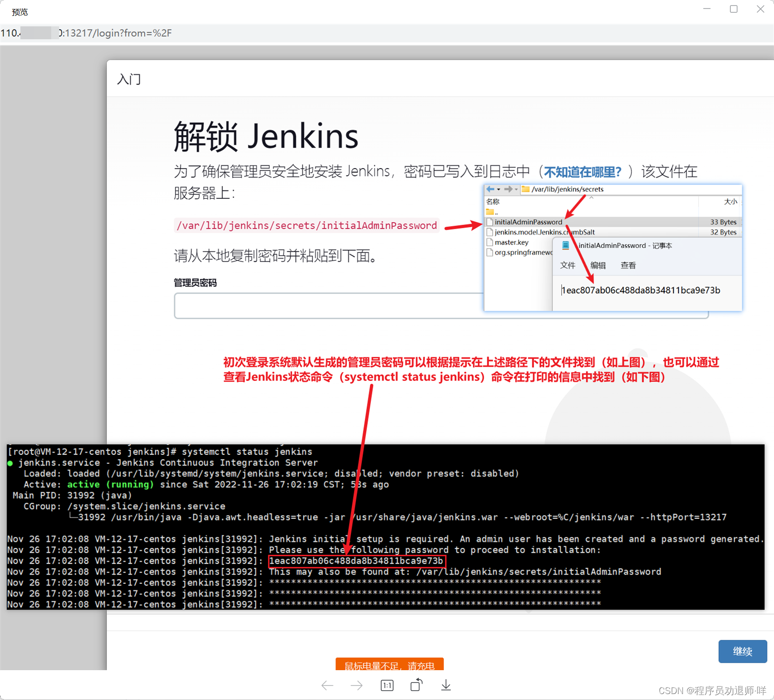Click the 32 Bytes size value
The height and width of the screenshot is (700, 774).
(723, 232)
